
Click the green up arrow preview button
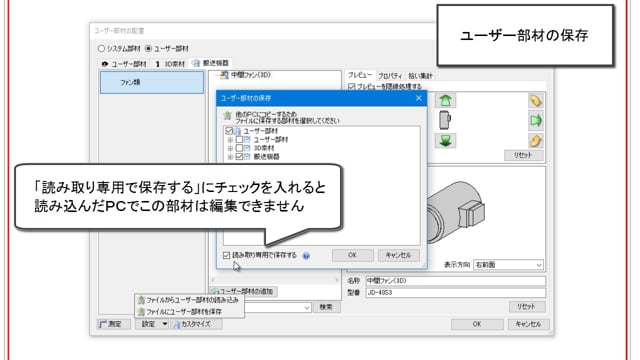click(x=445, y=101)
